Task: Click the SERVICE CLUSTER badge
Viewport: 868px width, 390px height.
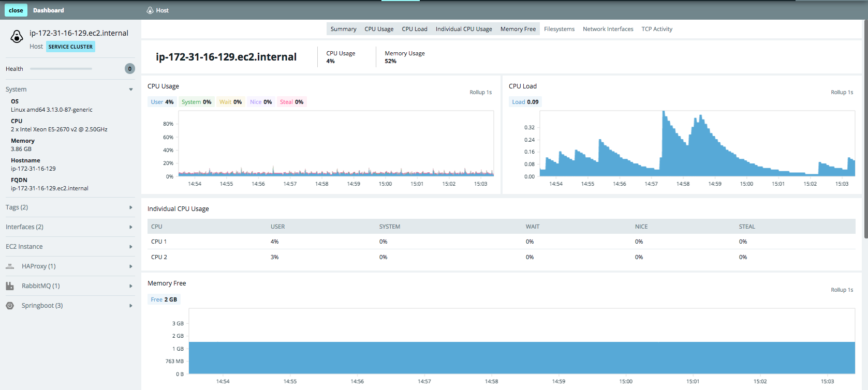Action: click(x=70, y=47)
